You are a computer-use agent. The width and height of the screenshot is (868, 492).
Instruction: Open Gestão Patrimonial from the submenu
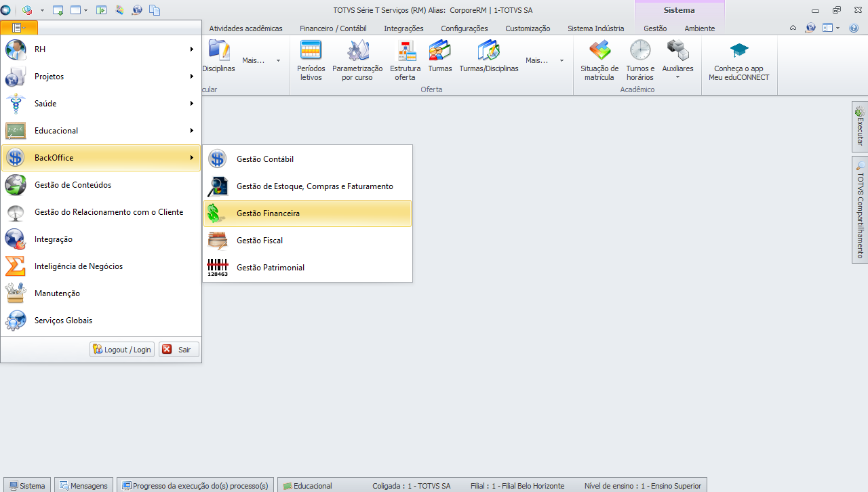[307, 268]
